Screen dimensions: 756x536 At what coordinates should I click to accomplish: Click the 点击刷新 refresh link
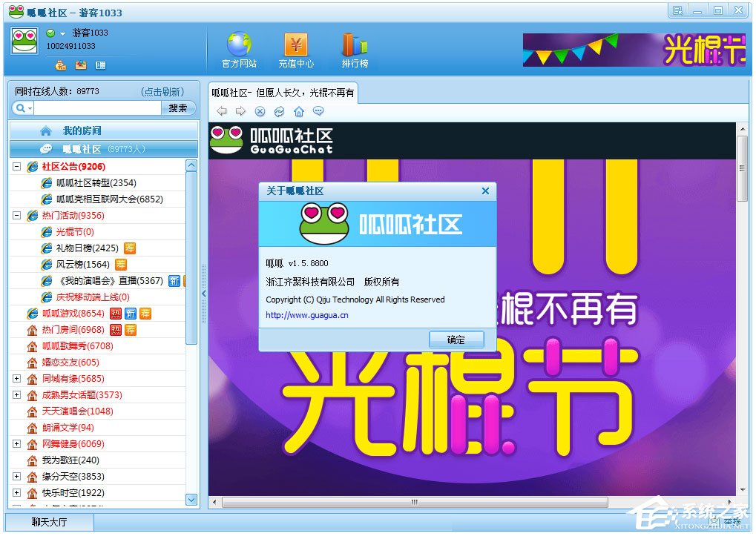[x=162, y=92]
